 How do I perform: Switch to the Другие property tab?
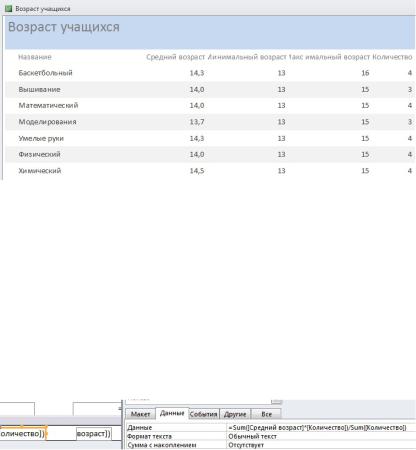[x=235, y=414]
